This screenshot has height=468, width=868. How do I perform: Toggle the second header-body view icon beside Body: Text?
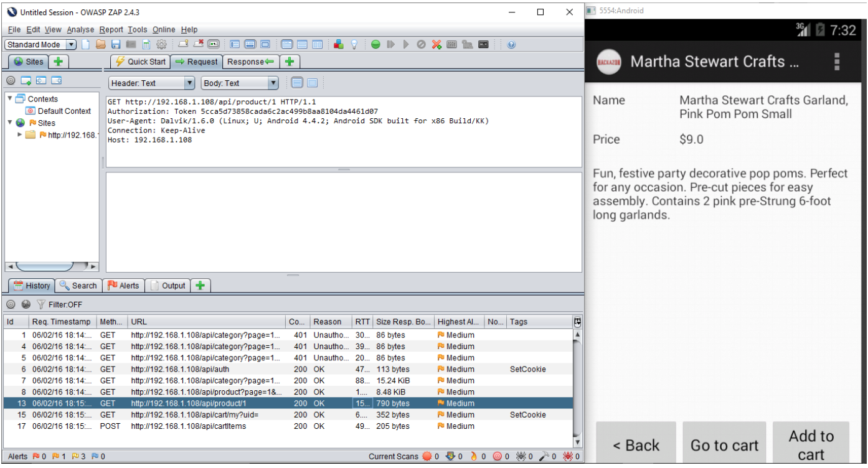[312, 83]
